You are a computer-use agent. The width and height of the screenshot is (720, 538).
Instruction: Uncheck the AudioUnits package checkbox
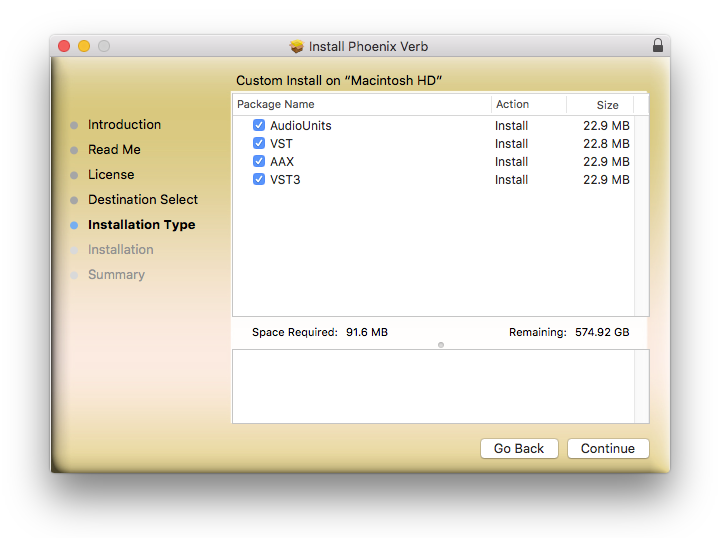(259, 126)
